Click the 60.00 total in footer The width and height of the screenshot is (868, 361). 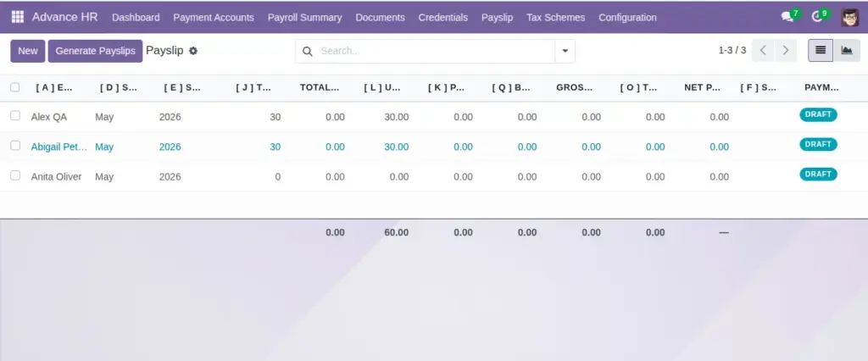coord(397,232)
